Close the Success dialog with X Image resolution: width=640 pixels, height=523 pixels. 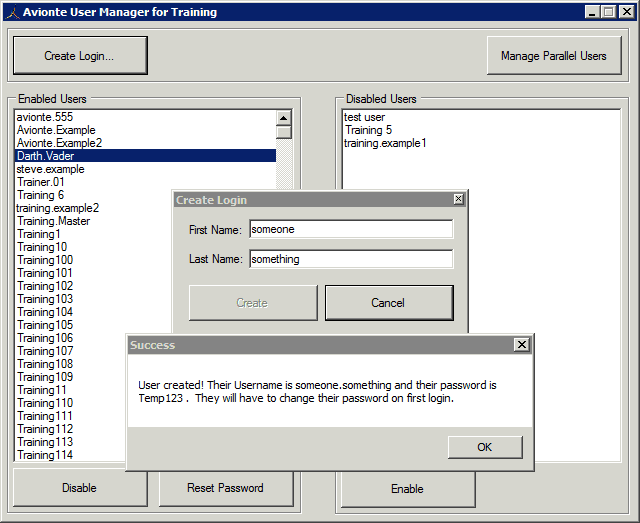(522, 345)
